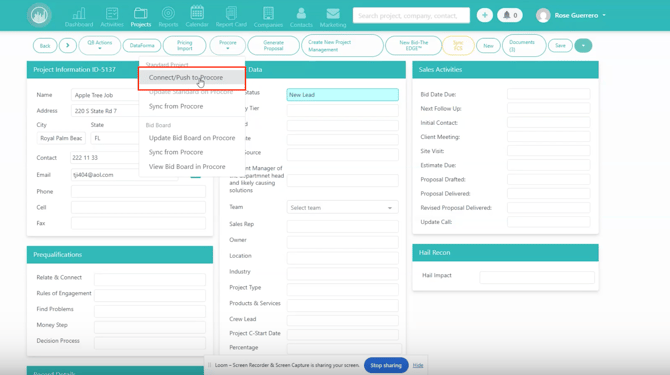The image size is (670, 375).
Task: Select Update Standard on Procore
Action: pyautogui.click(x=192, y=92)
